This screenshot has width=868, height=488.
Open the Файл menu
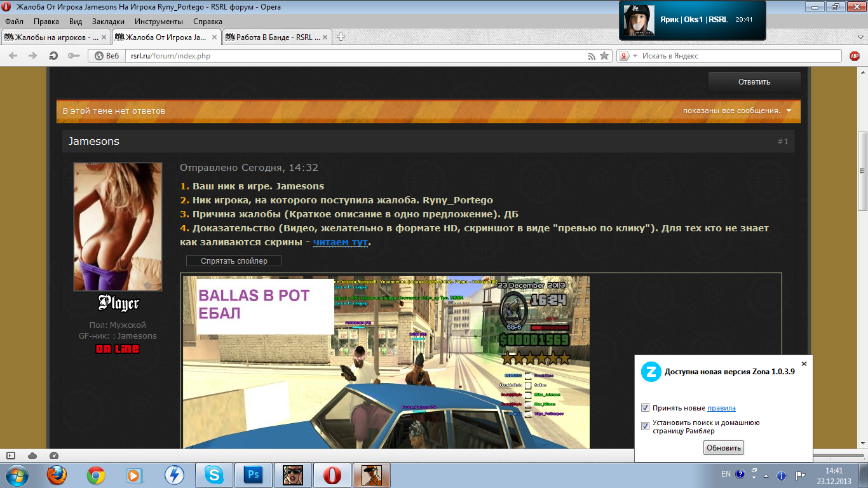tap(14, 21)
